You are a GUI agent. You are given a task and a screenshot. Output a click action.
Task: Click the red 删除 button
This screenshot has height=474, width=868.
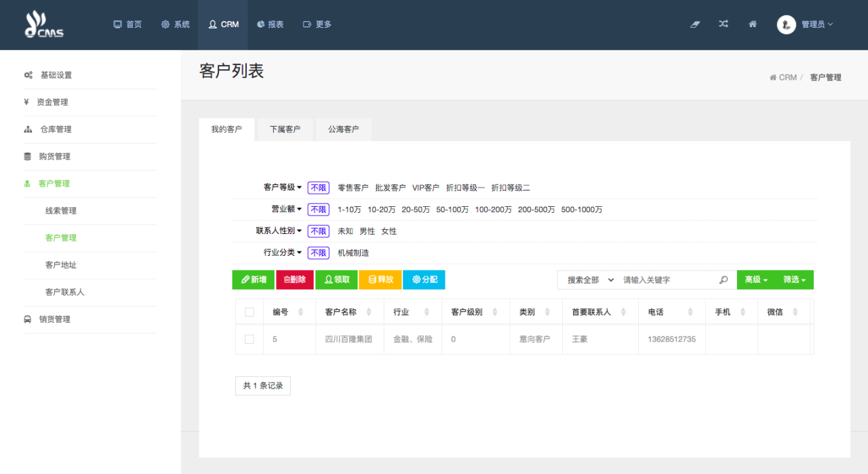pyautogui.click(x=294, y=280)
